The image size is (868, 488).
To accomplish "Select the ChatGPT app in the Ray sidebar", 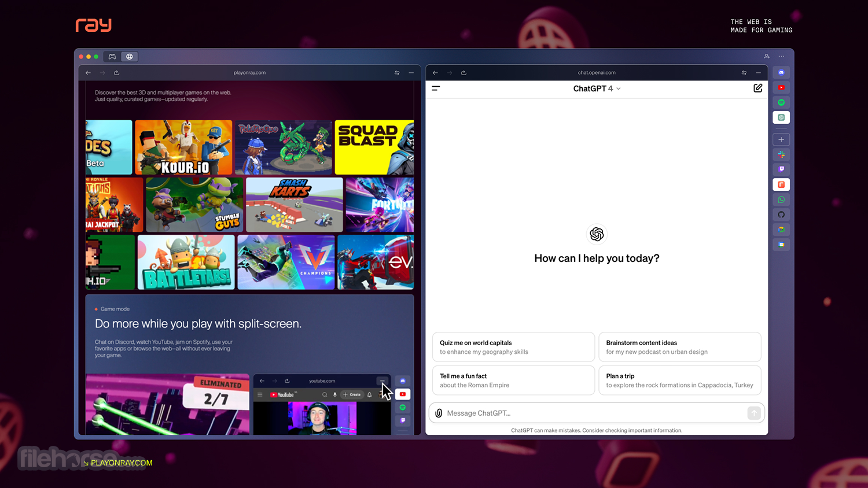I will tap(781, 117).
